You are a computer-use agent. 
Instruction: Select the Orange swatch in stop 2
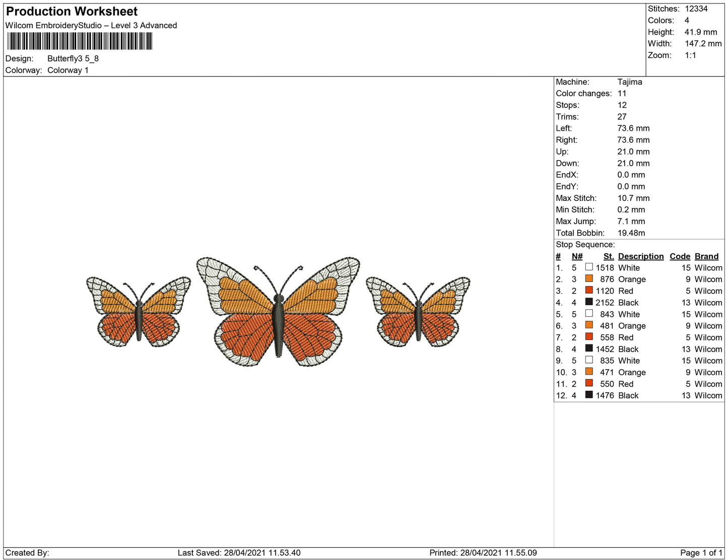(x=588, y=279)
